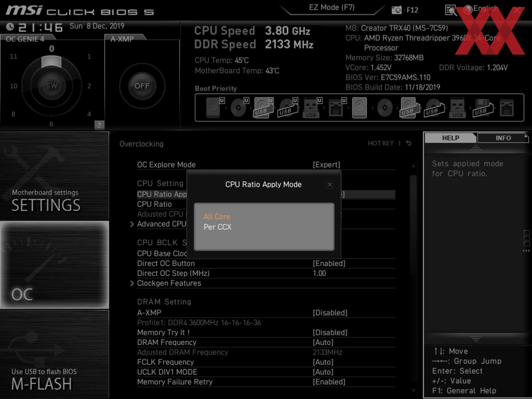Select second USB key boot device icon
The width and height of the screenshot is (532, 399).
click(458, 108)
